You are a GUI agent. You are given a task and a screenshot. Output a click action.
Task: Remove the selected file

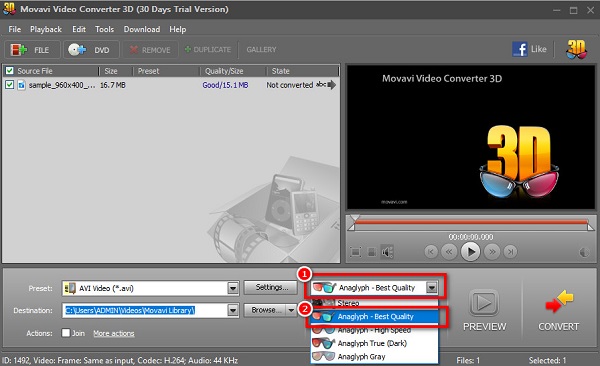pyautogui.click(x=150, y=50)
